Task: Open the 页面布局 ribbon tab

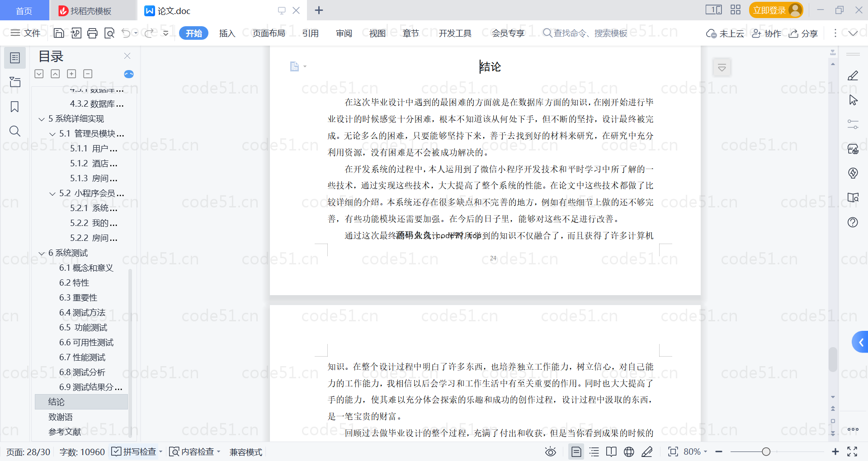Action: [x=269, y=33]
